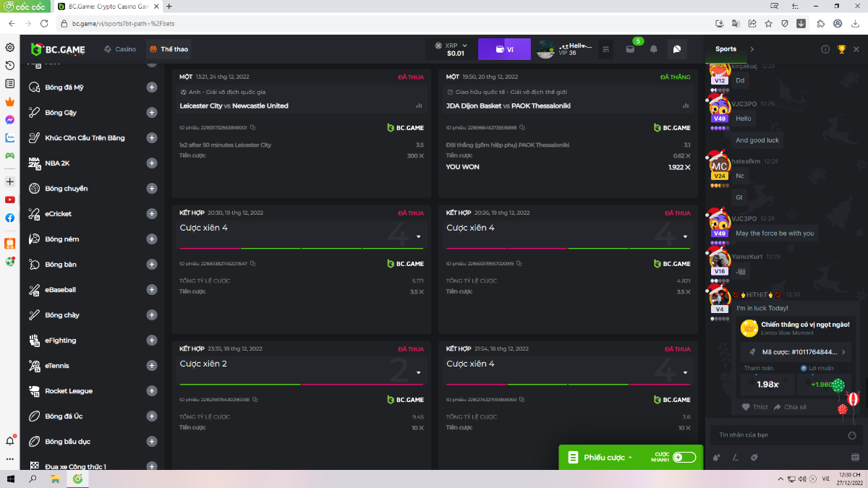Click the trophy icon in the chat header
This screenshot has width=868, height=488.
tap(841, 49)
